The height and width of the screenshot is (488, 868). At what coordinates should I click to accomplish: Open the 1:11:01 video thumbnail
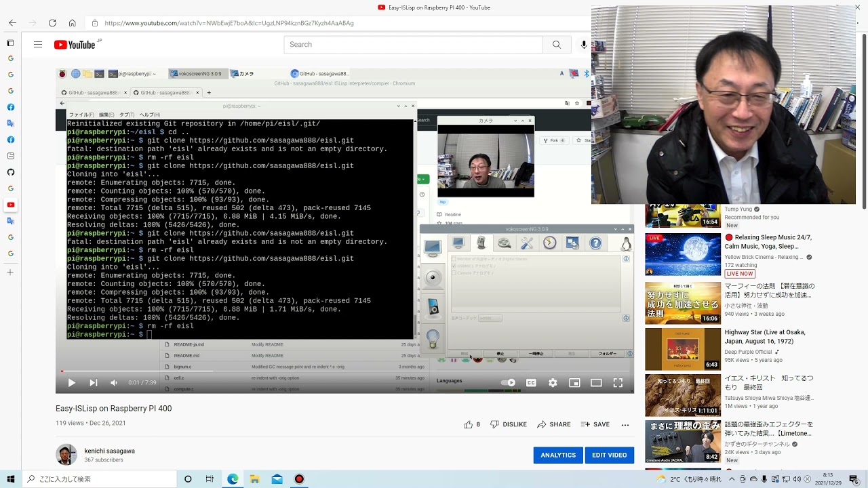[x=683, y=395]
